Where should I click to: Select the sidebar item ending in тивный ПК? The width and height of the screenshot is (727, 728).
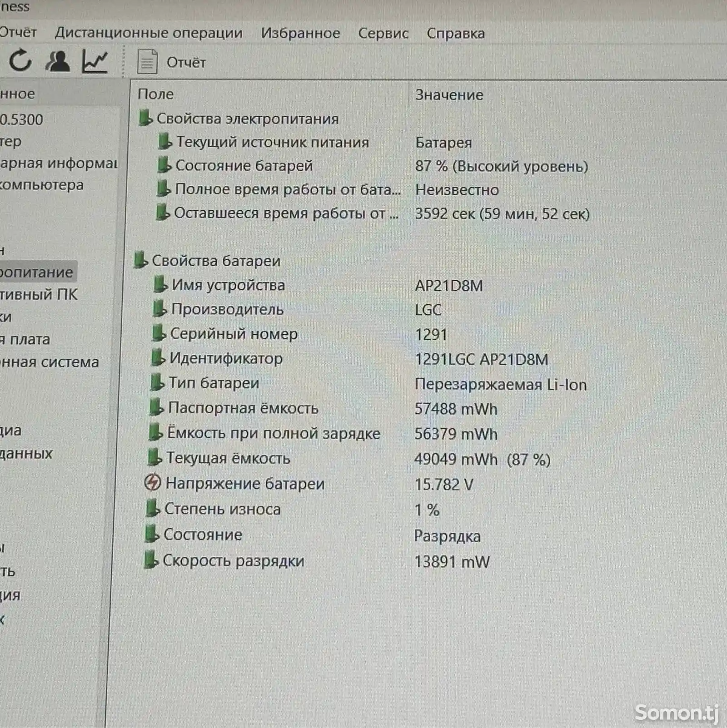point(39,294)
